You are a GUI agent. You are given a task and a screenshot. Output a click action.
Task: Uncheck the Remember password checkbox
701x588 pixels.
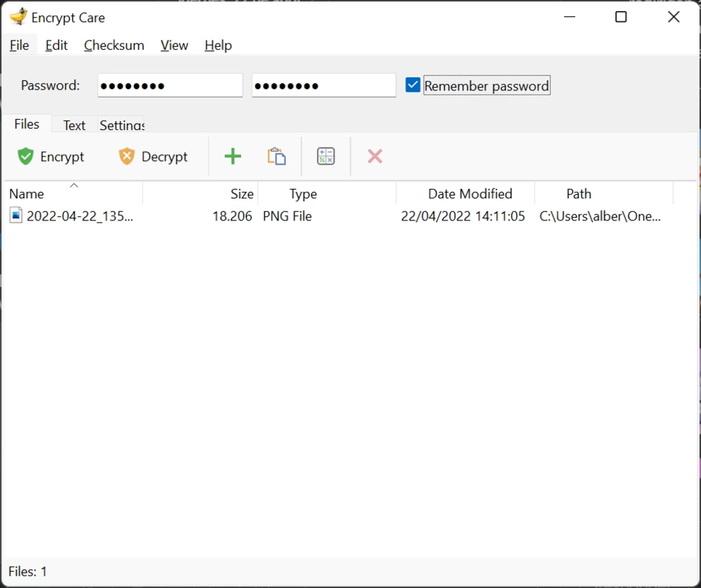click(x=413, y=85)
